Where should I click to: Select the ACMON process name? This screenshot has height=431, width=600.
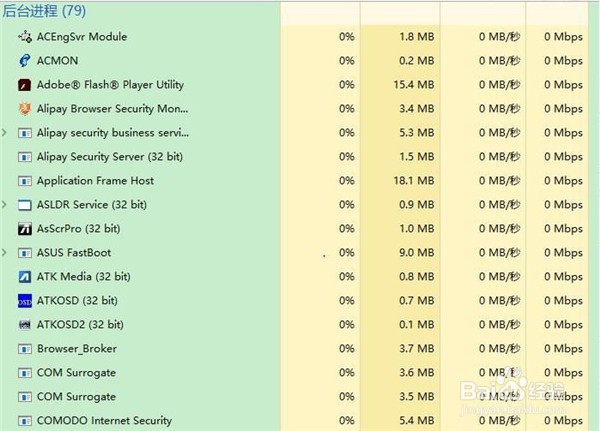57,60
